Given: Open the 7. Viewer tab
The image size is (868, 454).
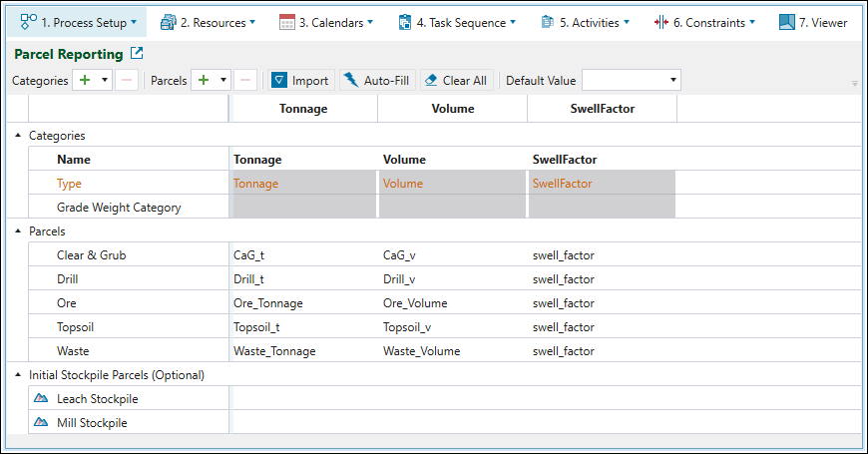Looking at the screenshot, I should pos(812,22).
